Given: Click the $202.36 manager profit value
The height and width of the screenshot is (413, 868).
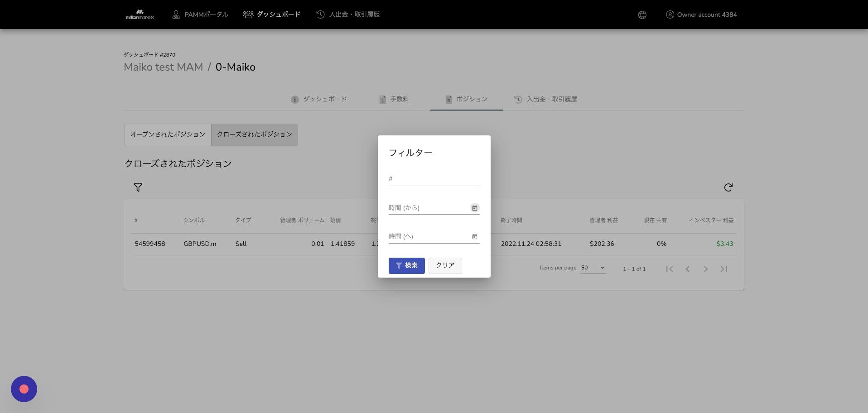Looking at the screenshot, I should pyautogui.click(x=602, y=244).
